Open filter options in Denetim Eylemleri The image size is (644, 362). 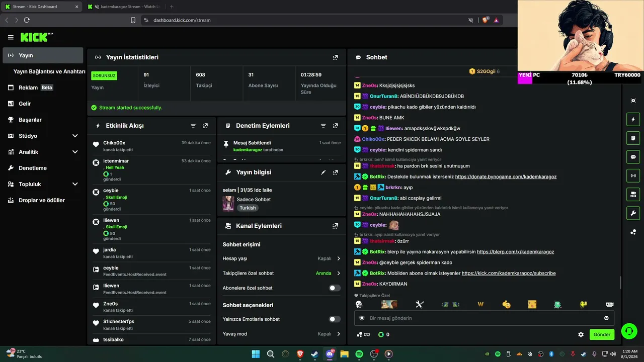(x=324, y=126)
